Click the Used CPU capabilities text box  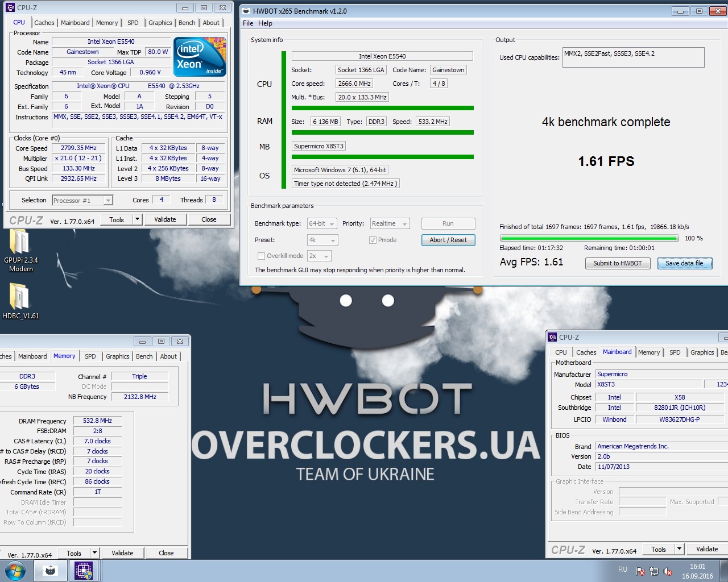[634, 57]
